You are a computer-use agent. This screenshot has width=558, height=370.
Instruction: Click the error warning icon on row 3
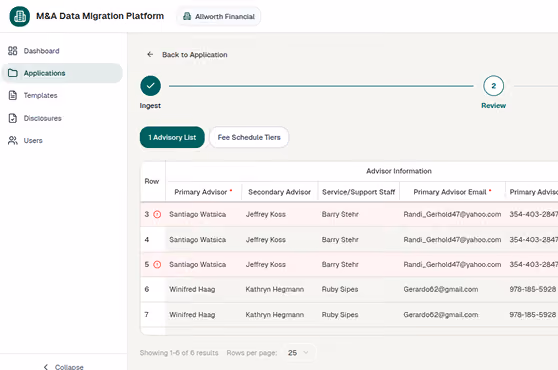click(x=157, y=214)
